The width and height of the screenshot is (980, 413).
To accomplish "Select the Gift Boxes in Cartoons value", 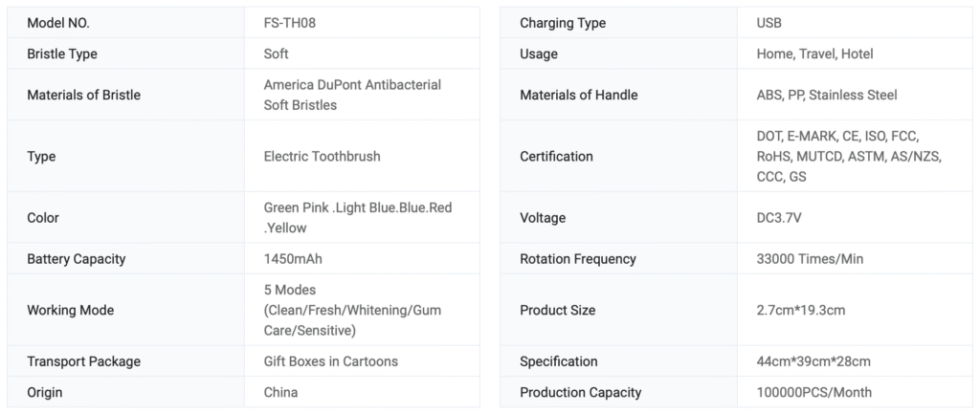I will tap(330, 361).
